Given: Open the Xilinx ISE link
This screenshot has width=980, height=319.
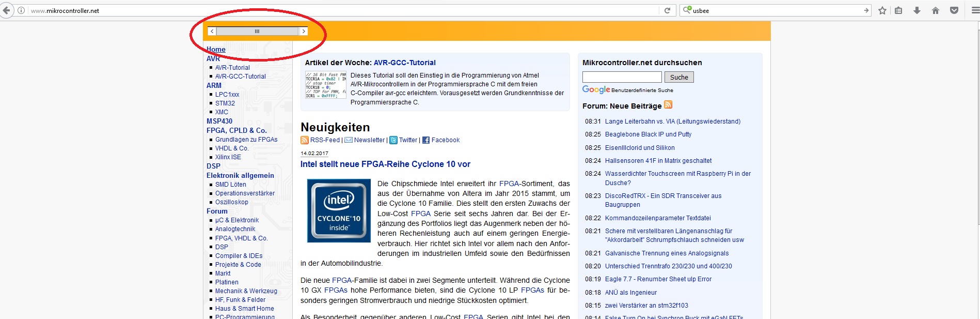Looking at the screenshot, I should 228,157.
